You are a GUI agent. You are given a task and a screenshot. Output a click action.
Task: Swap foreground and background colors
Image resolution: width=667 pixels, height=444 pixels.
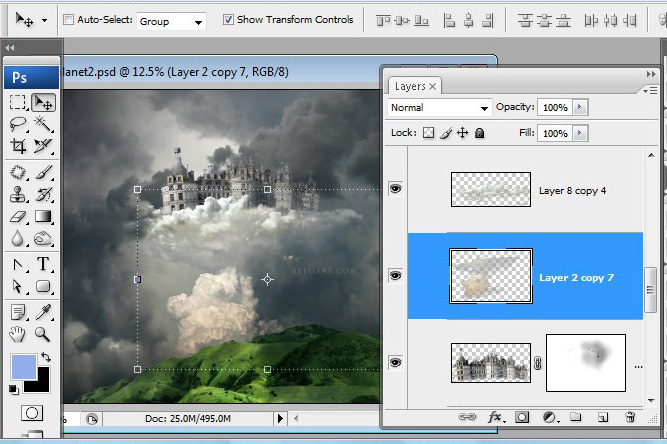pos(46,357)
